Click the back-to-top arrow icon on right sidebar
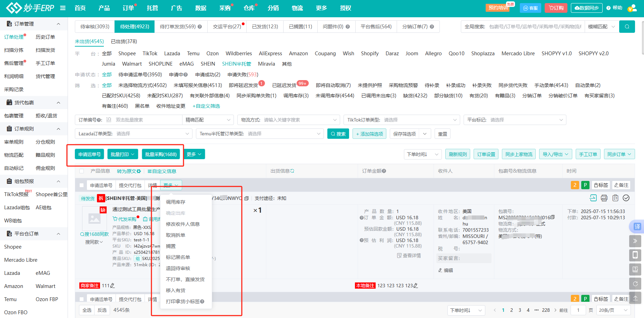The image size is (644, 318). coord(635,298)
